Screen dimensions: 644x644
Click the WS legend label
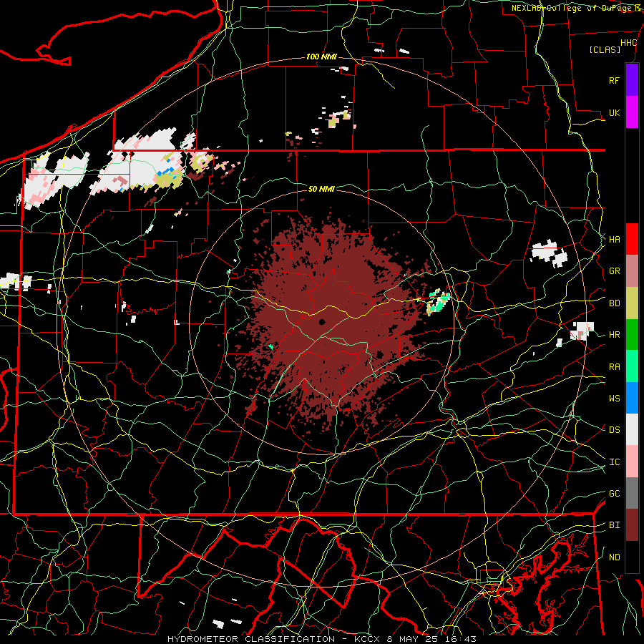(614, 399)
